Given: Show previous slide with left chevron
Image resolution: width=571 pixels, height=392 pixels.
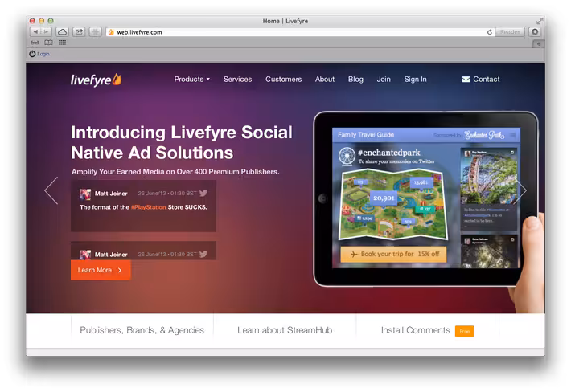Looking at the screenshot, I should pyautogui.click(x=51, y=190).
